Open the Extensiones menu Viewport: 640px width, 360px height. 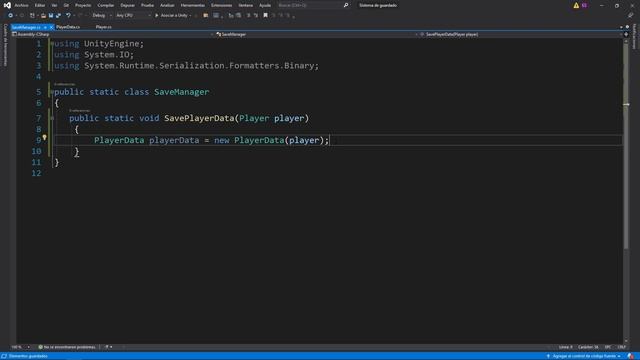(221, 5)
